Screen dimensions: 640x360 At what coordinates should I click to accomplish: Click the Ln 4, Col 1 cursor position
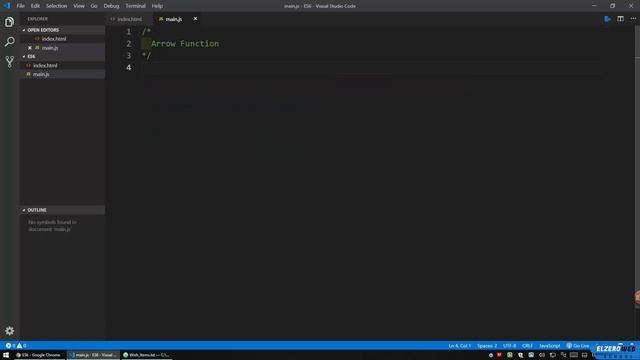[460, 346]
